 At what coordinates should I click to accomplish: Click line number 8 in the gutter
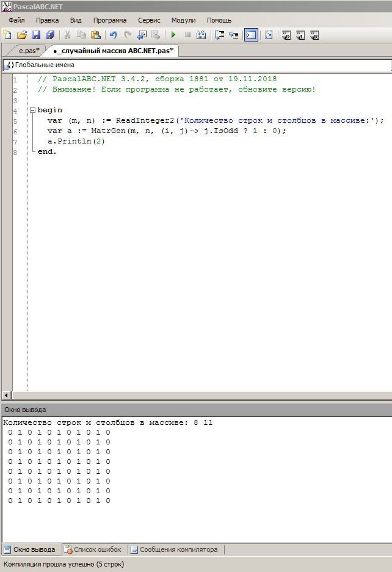[15, 152]
